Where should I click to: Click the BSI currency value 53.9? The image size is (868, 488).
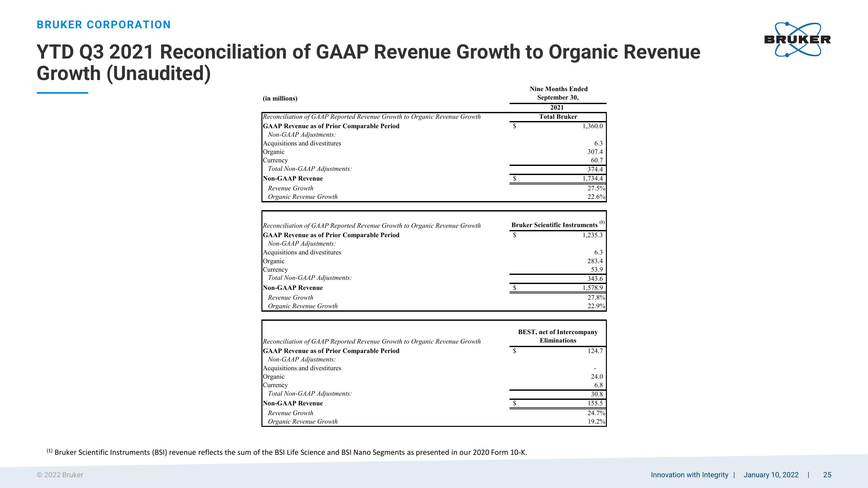pyautogui.click(x=597, y=269)
